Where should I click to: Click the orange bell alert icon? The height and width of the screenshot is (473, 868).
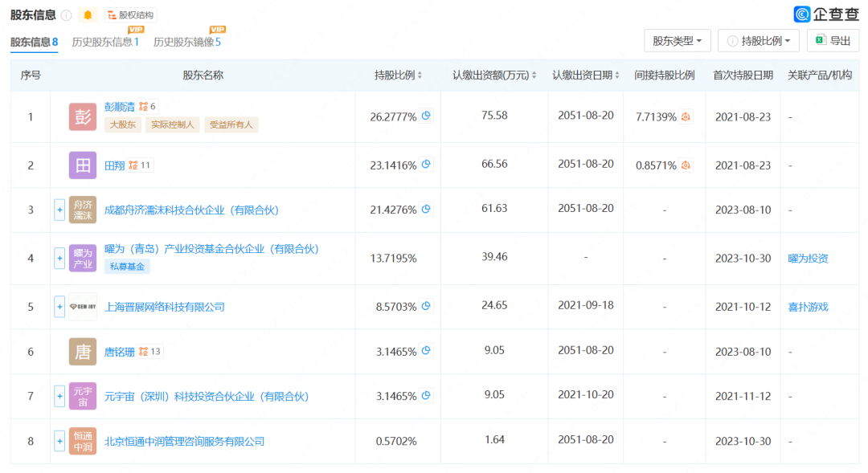click(88, 15)
